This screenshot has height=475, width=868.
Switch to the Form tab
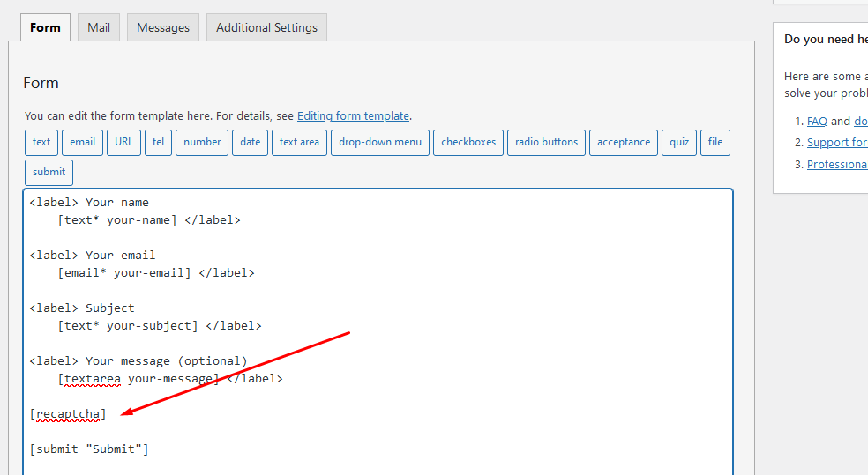click(45, 27)
